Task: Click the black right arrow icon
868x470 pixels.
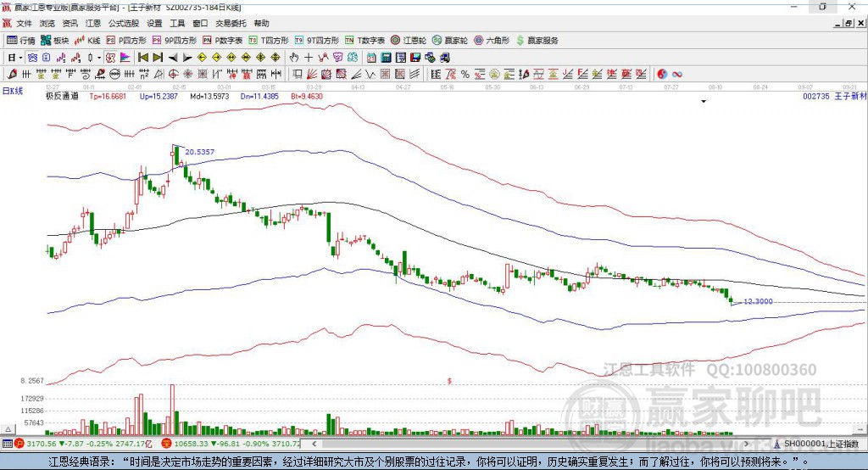Action: (187, 58)
